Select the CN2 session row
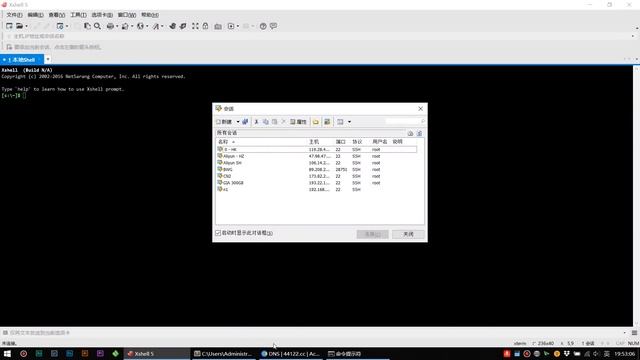 [317, 176]
